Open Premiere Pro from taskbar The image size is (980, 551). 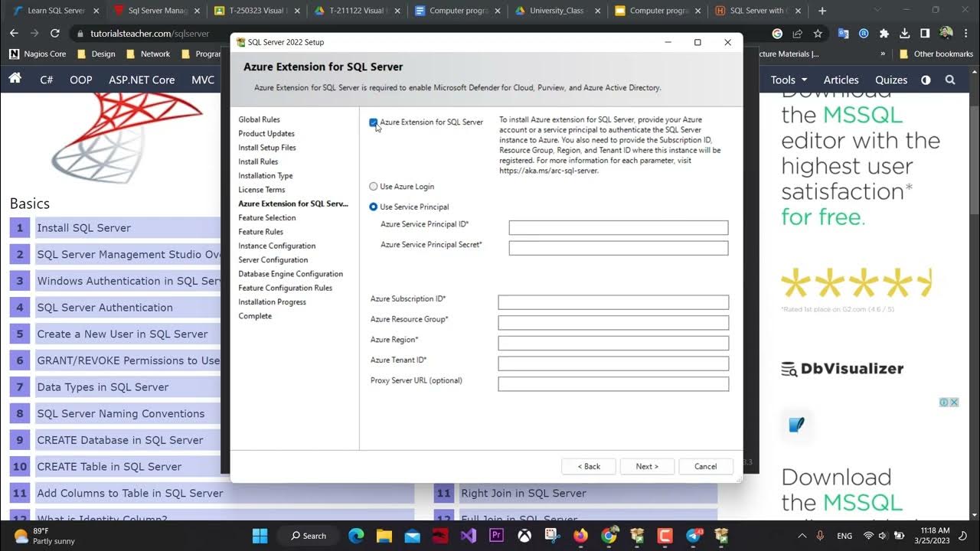pyautogui.click(x=496, y=535)
